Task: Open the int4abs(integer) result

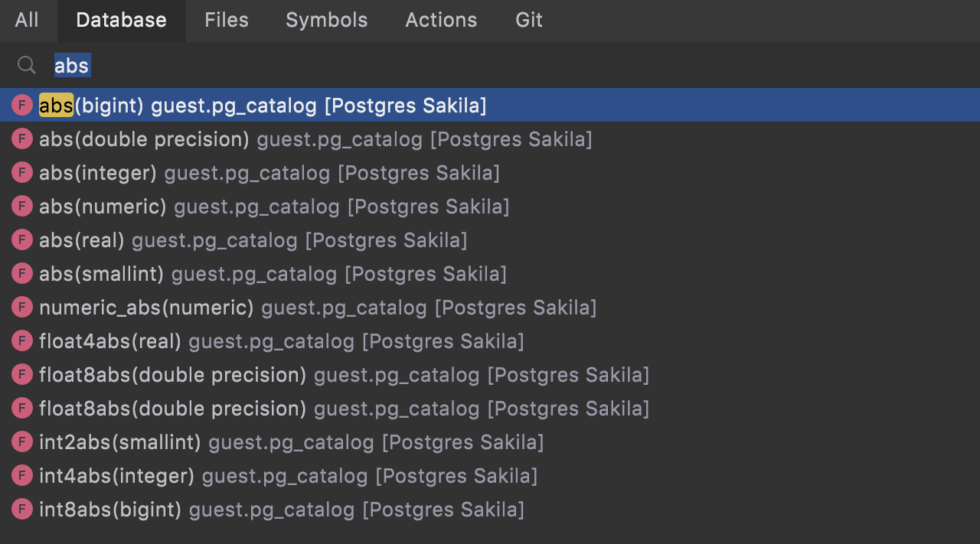Action: [288, 476]
